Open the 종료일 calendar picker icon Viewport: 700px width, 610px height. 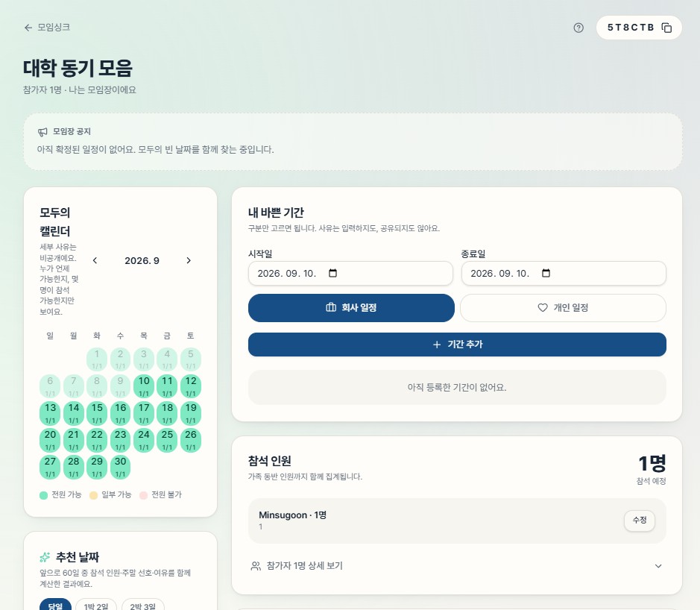546,273
